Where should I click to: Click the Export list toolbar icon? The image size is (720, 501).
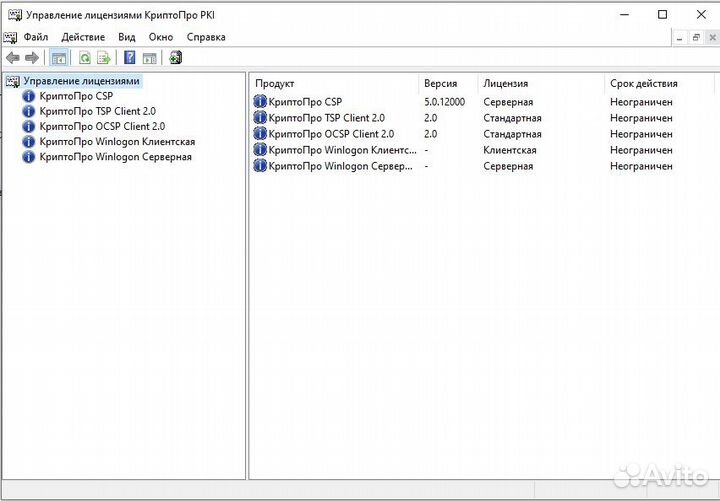point(103,58)
